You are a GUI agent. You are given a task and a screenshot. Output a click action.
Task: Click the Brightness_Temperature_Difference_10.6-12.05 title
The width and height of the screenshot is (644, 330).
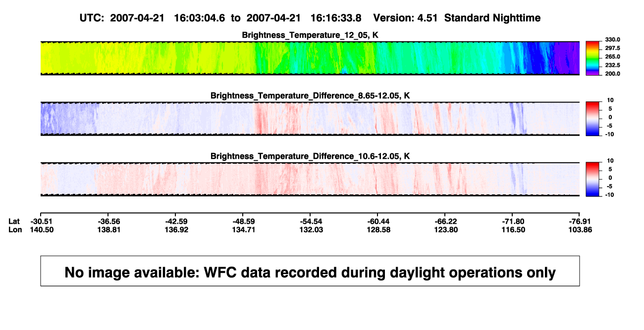310,156
